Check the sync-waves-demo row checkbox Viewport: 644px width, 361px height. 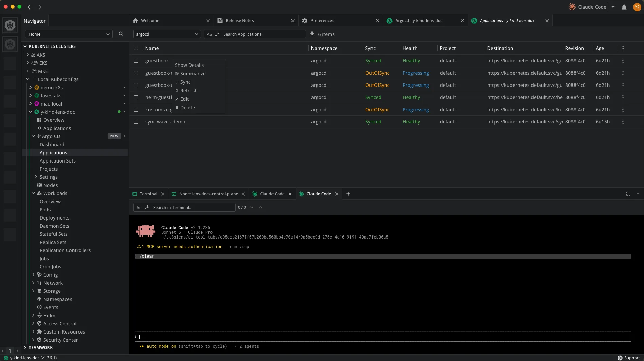pyautogui.click(x=136, y=122)
